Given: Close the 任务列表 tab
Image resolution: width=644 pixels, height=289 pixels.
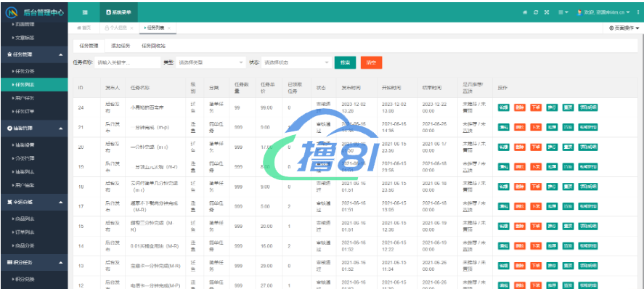Looking at the screenshot, I should pos(169,28).
